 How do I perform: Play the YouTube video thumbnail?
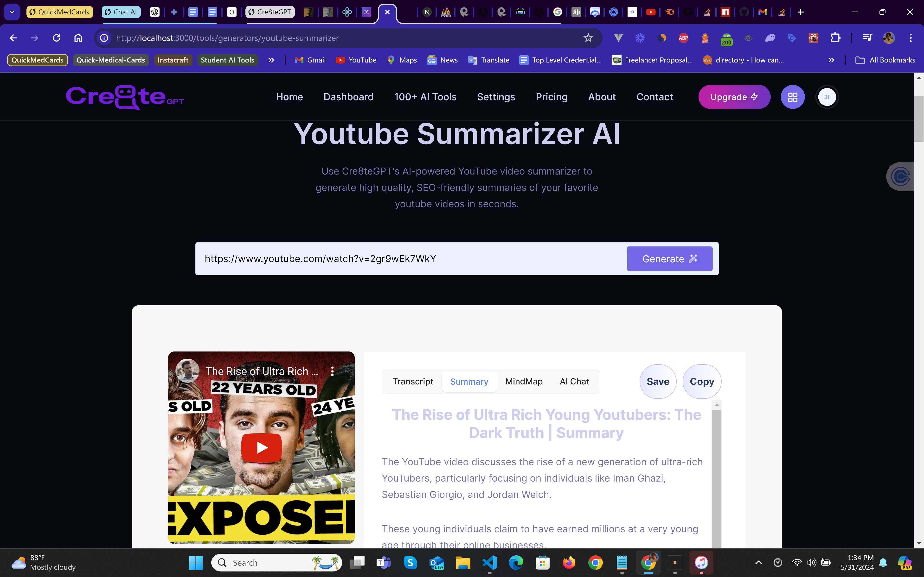262,447
